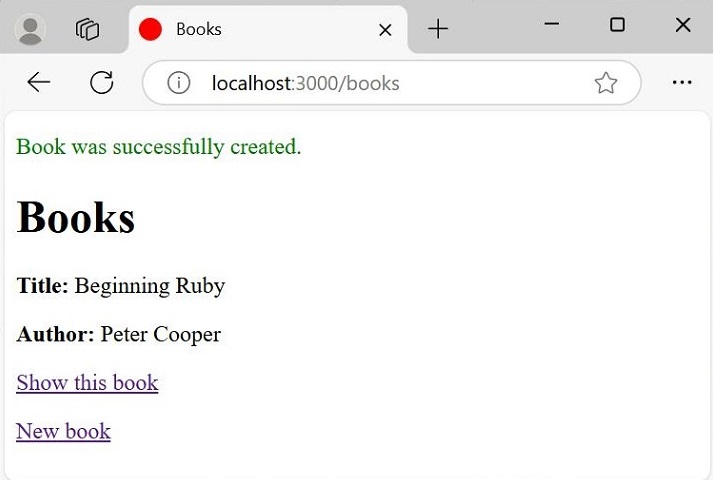The width and height of the screenshot is (713, 480).
Task: View site information icon in address bar
Action: click(x=179, y=83)
